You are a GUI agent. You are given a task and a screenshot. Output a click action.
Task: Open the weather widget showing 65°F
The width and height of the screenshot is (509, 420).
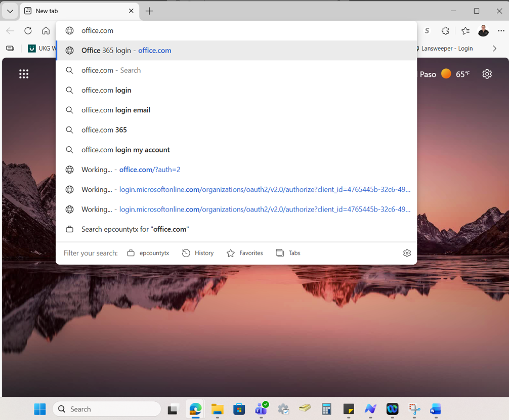point(444,74)
